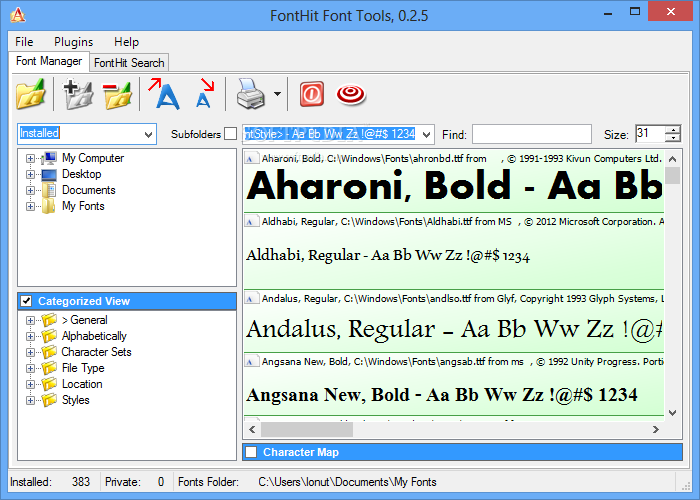The width and height of the screenshot is (700, 500).
Task: Click the Alphabetically category folder icon
Action: point(49,336)
